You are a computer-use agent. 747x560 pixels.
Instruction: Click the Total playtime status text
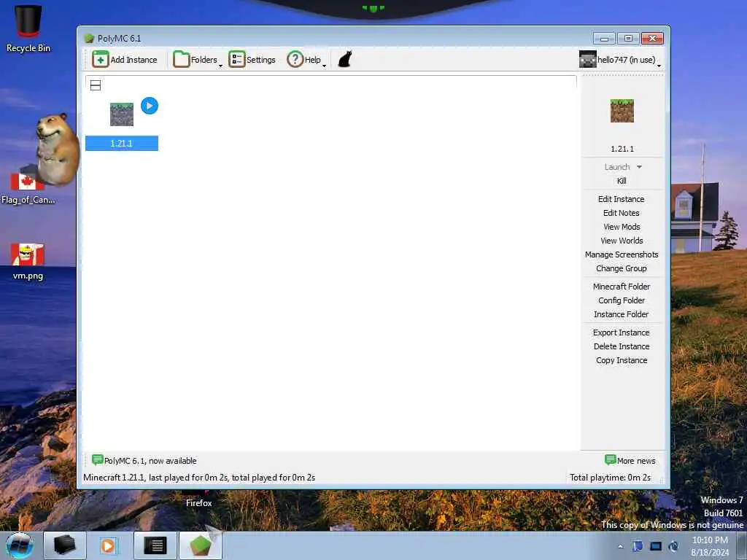pos(611,477)
